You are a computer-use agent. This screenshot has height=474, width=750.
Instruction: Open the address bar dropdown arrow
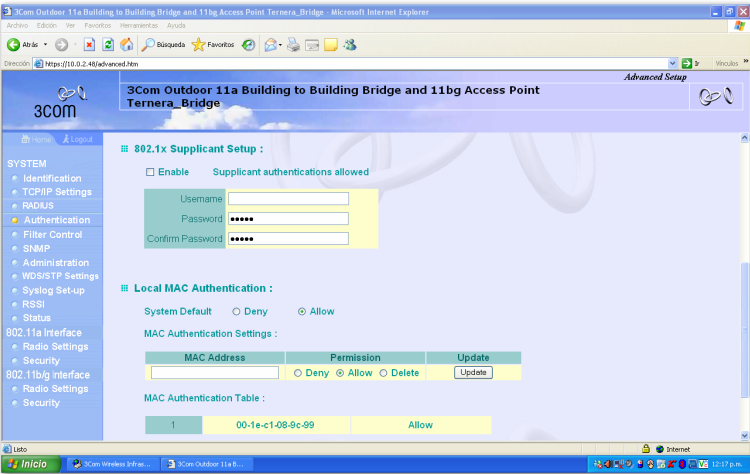coord(673,63)
